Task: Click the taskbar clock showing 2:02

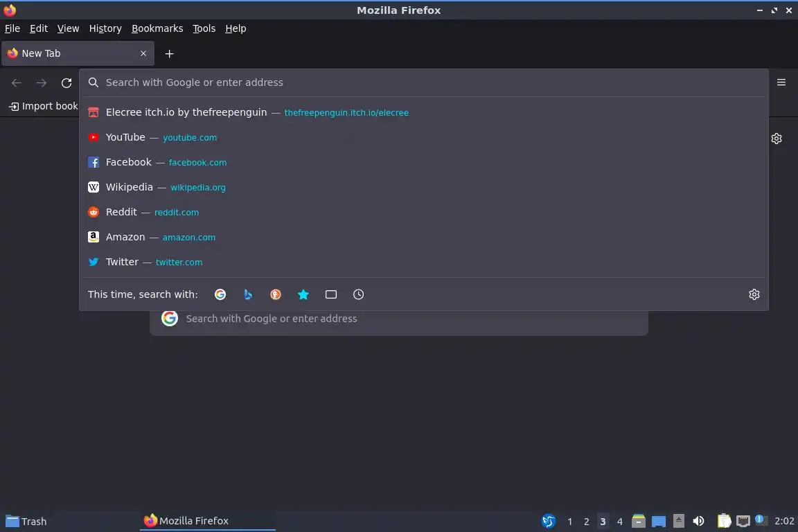Action: point(783,521)
